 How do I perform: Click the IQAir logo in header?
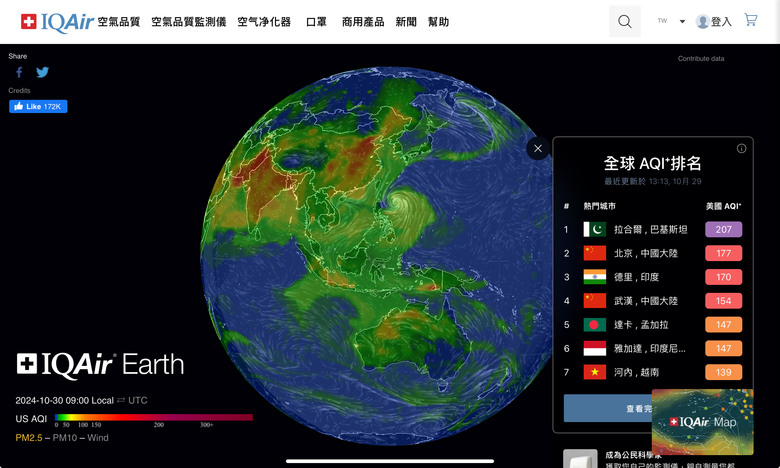(57, 22)
